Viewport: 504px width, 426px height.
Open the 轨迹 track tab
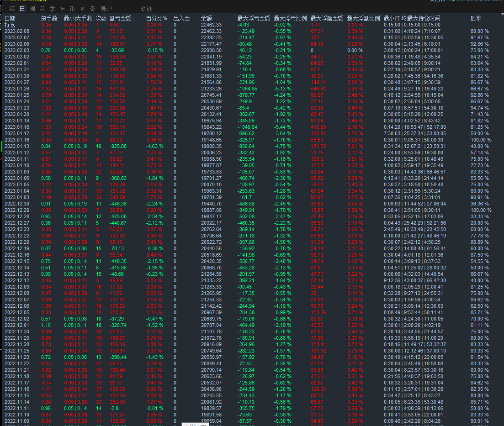(146, 9)
